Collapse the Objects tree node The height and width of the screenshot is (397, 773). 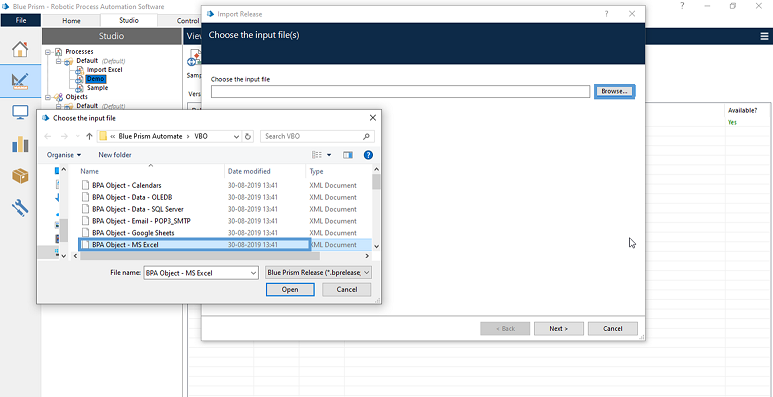click(x=48, y=97)
